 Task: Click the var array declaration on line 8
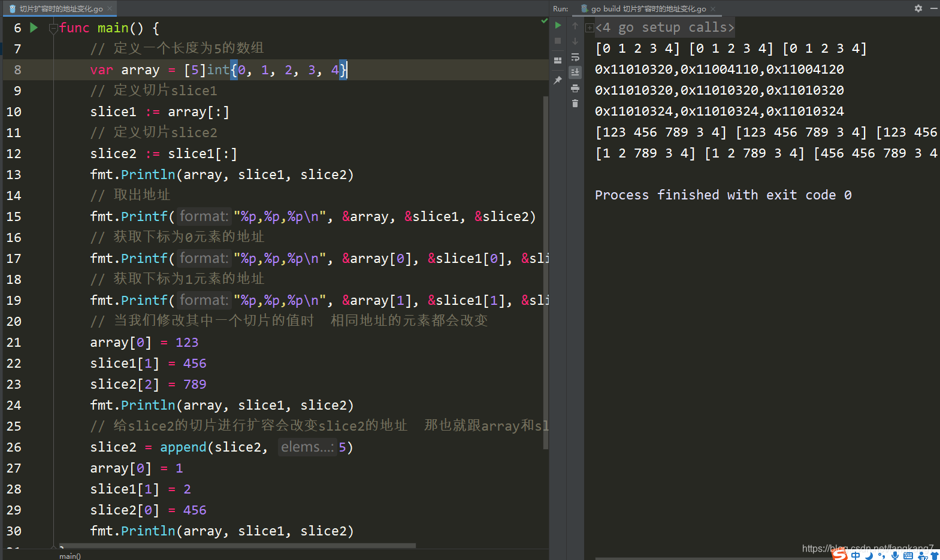(x=219, y=69)
